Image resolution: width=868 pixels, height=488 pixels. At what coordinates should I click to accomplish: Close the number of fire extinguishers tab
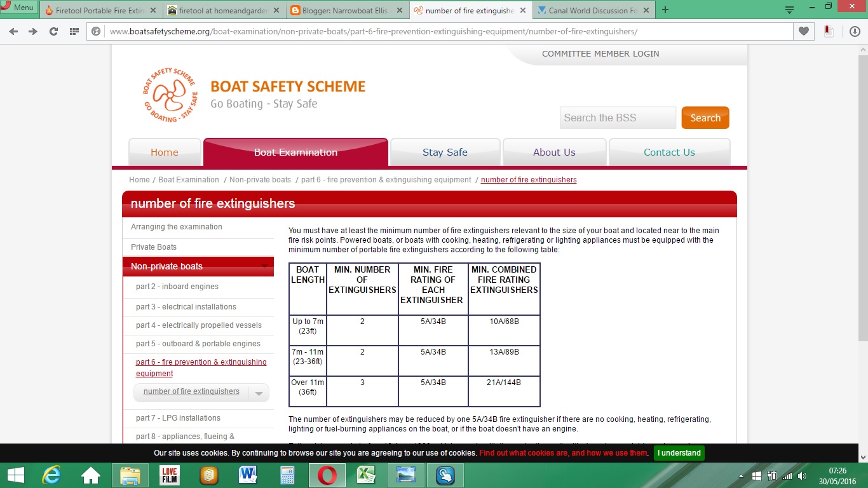(522, 10)
